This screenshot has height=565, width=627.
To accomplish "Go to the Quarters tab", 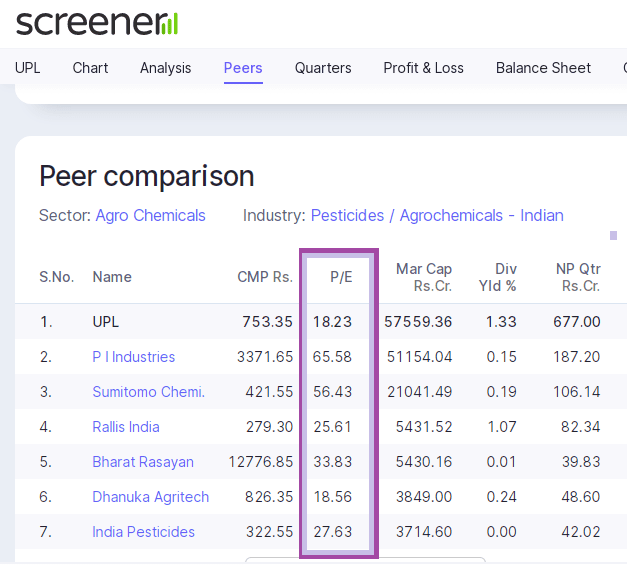I will point(323,68).
